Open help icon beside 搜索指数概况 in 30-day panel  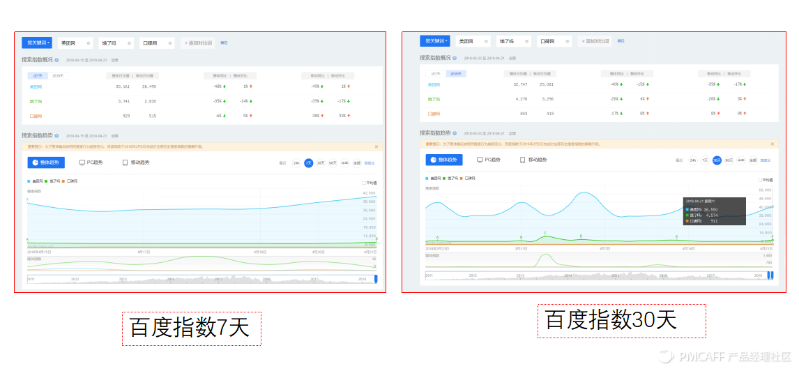tap(455, 58)
